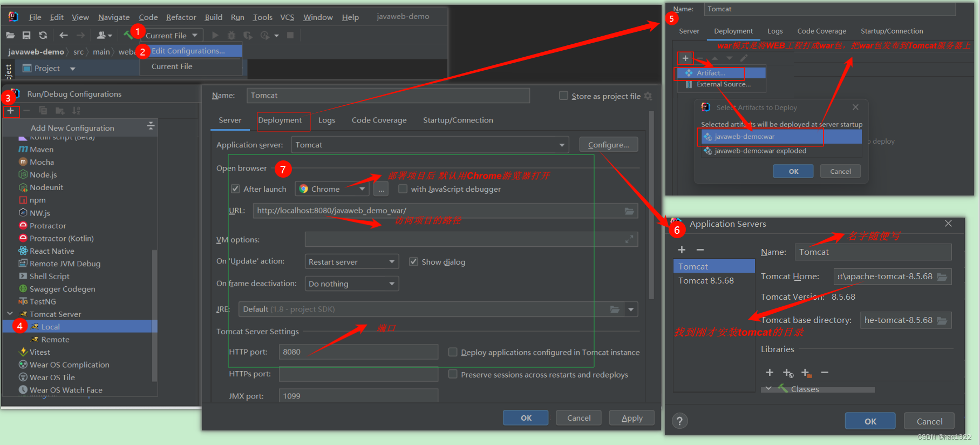This screenshot has height=445, width=980.
Task: Click the plus icon above the Artifact menu
Action: 685,58
